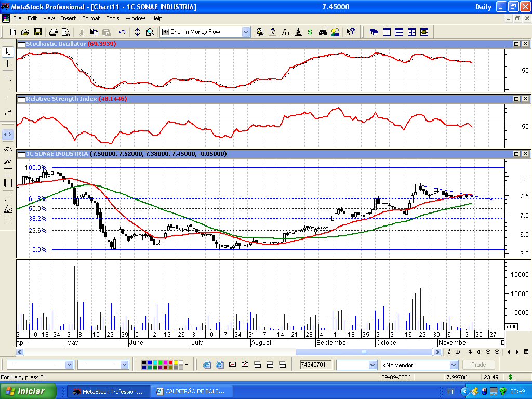532x399 pixels.
Task: Click the Indicator Builder f(x) icon
Action: (285, 32)
